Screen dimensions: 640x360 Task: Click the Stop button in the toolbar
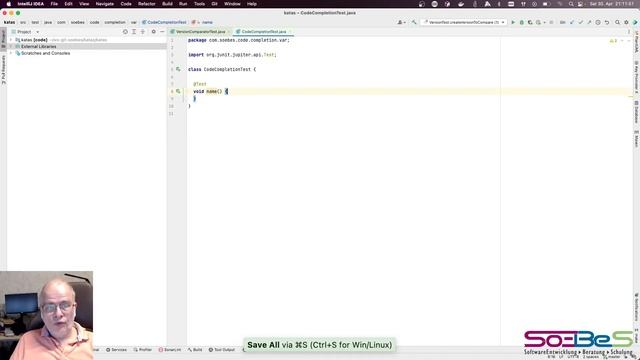[x=551, y=22]
